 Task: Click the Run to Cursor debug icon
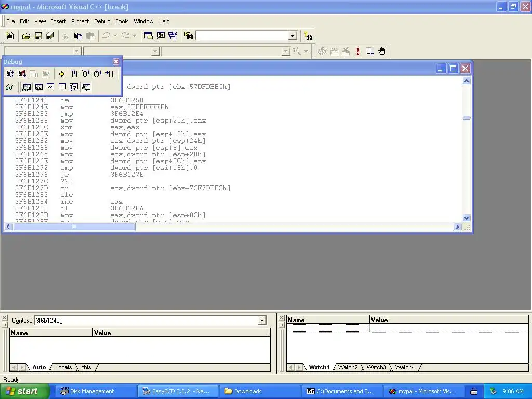click(110, 74)
